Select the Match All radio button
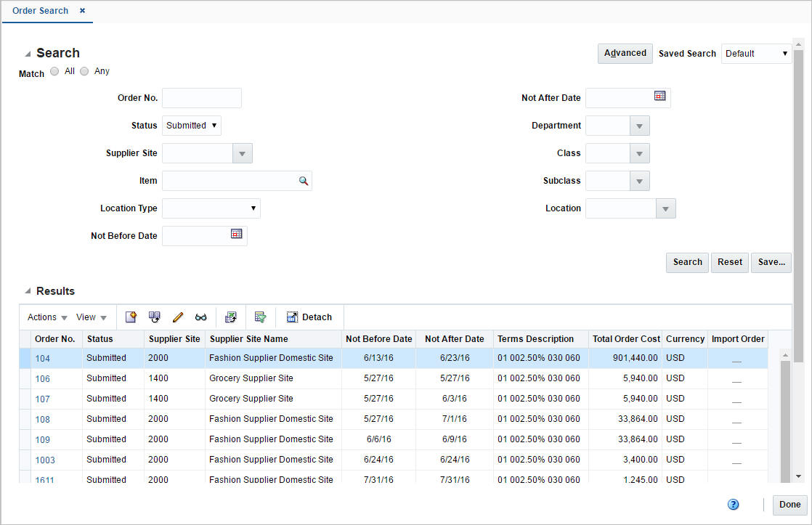 pyautogui.click(x=54, y=70)
